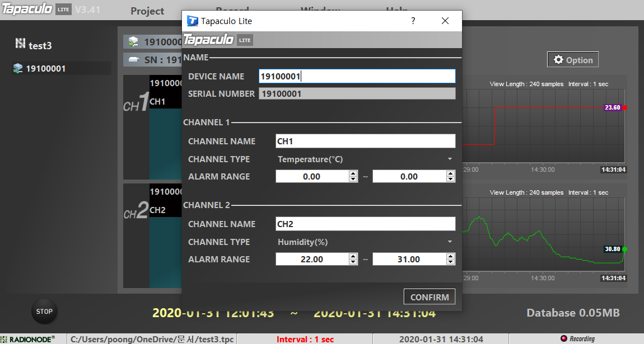Open the Project menu

pos(147,11)
